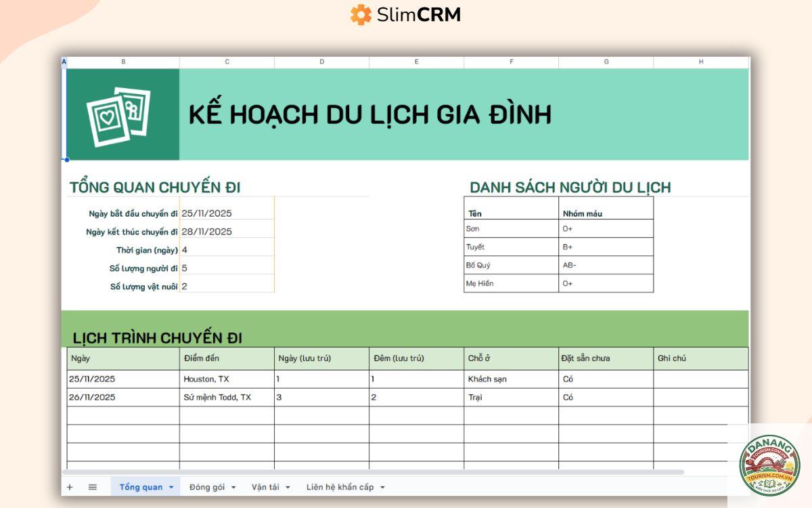
Task: Expand the Vận tải tab dropdown arrow
Action: pyautogui.click(x=288, y=487)
